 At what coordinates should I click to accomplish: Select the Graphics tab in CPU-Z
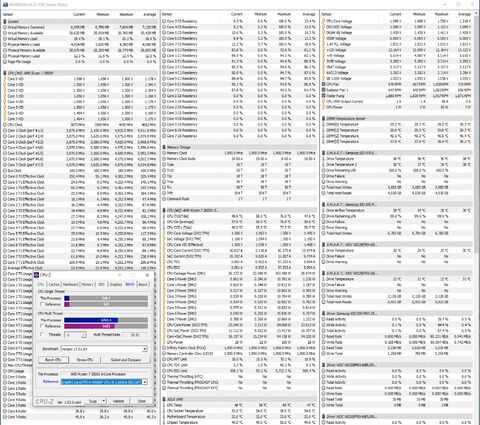[116, 285]
